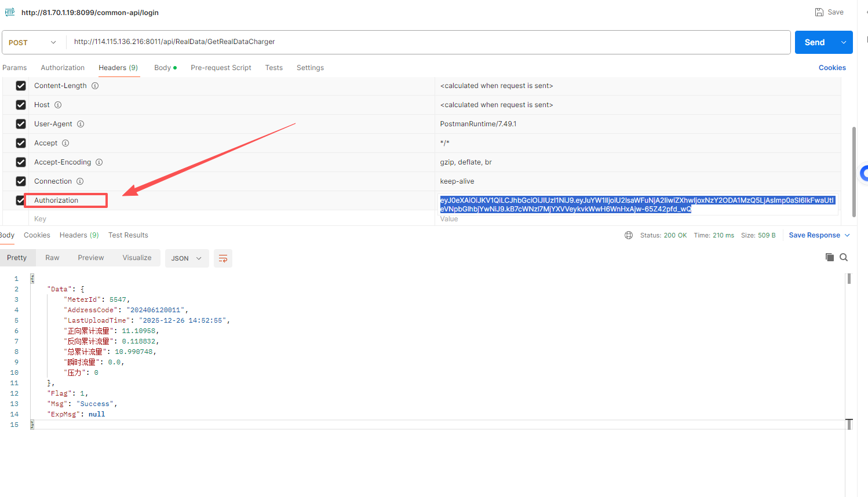868x497 pixels.
Task: Open the Send button arrow dropdown
Action: (844, 42)
